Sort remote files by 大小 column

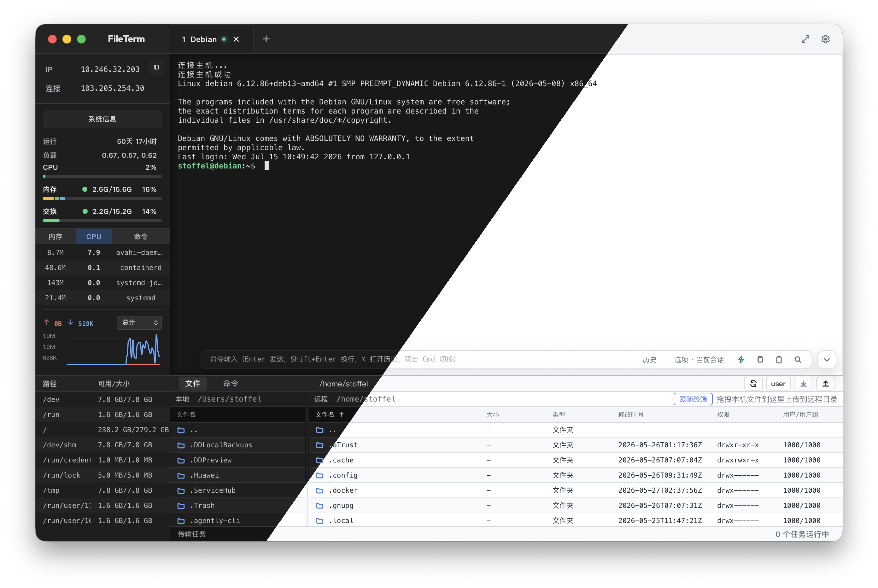(x=492, y=415)
